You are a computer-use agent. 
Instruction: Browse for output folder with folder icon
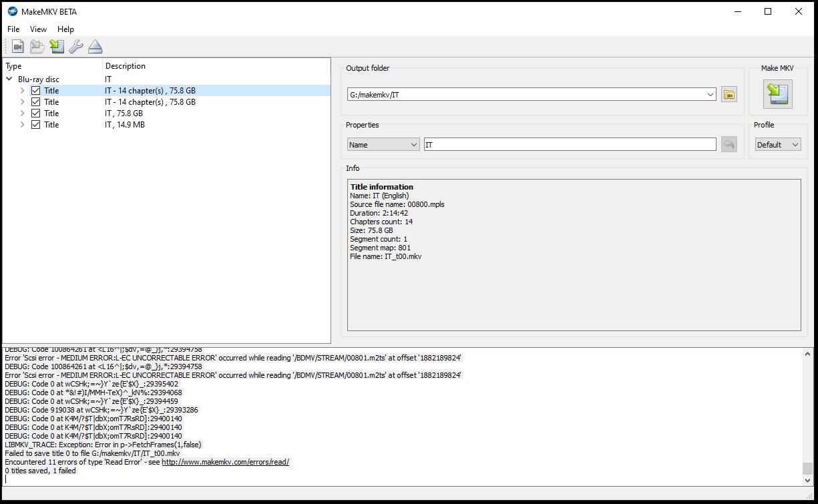click(x=729, y=95)
